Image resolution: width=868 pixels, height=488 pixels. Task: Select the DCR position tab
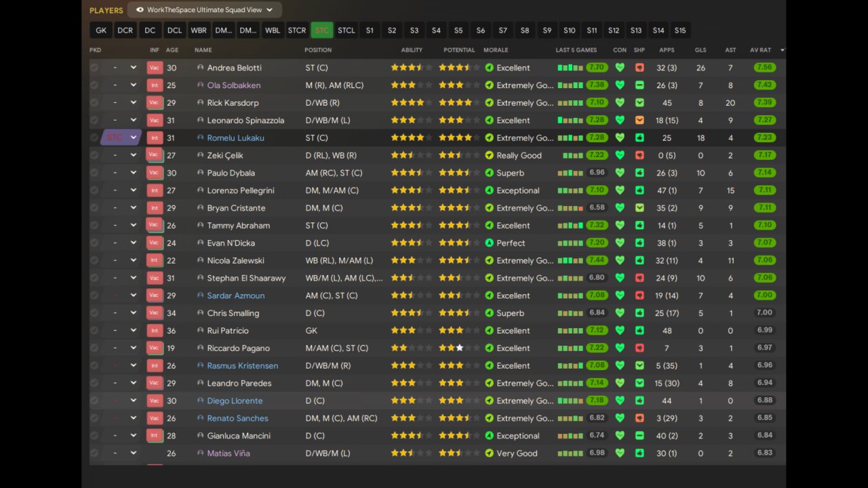tap(125, 30)
